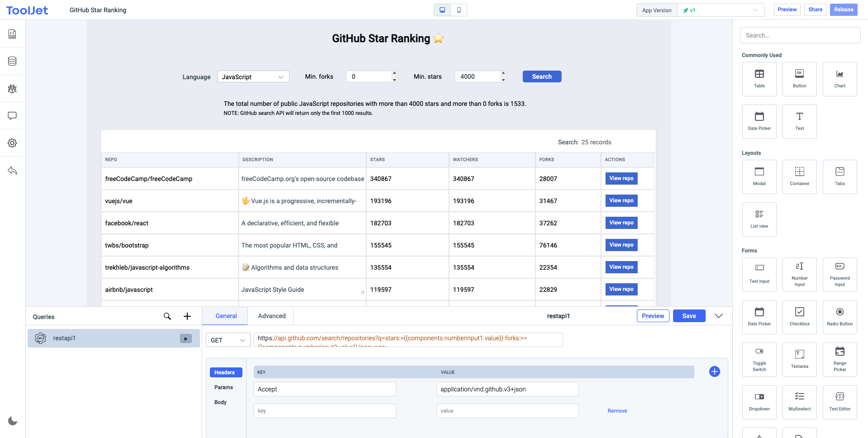The width and height of the screenshot is (868, 438).
Task: Select the Params section tab
Action: (x=223, y=387)
